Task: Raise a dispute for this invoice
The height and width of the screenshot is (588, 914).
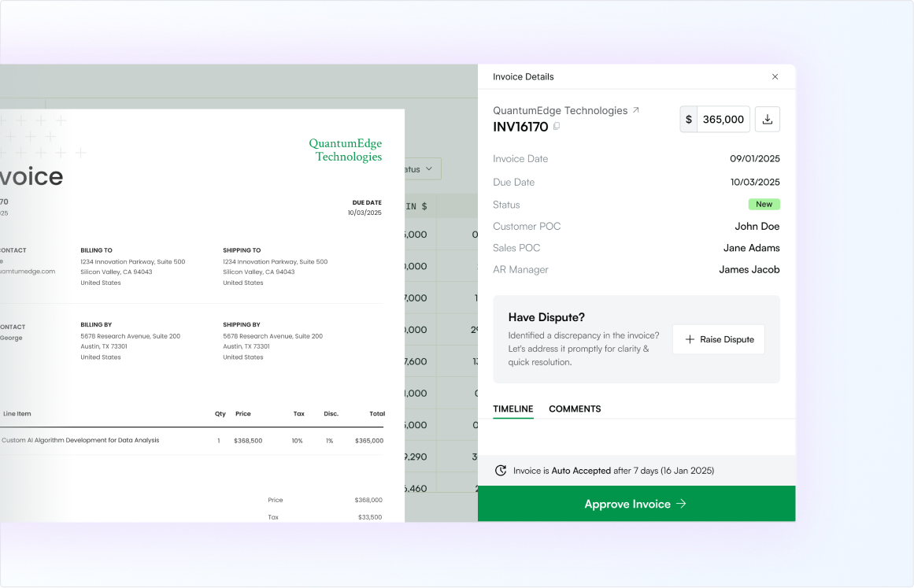Action: [x=719, y=339]
